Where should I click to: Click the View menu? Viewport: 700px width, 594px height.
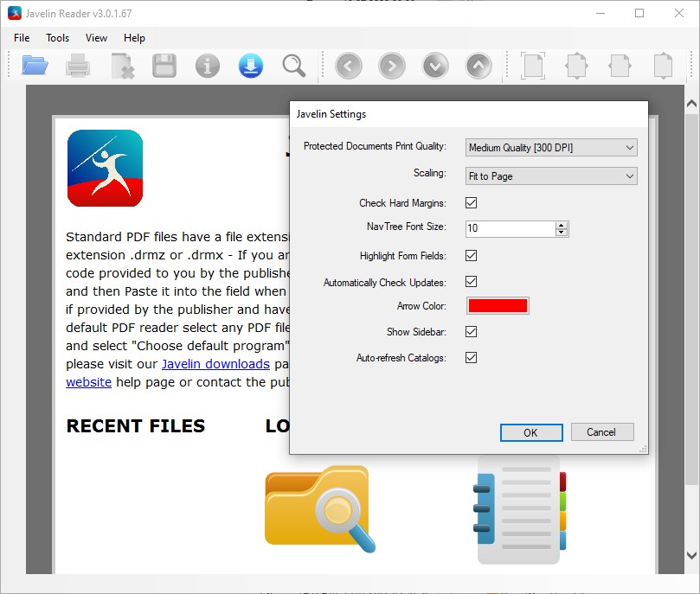(x=95, y=37)
